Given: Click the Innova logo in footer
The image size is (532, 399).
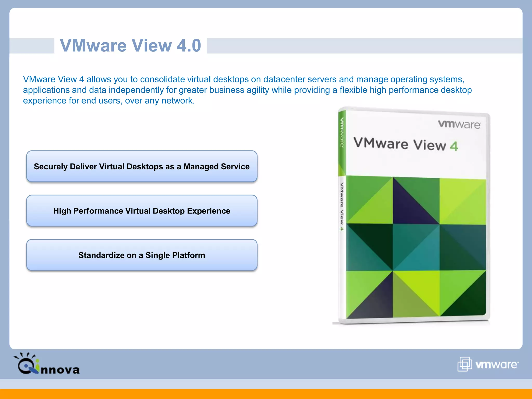Looking at the screenshot, I should click(x=46, y=363).
